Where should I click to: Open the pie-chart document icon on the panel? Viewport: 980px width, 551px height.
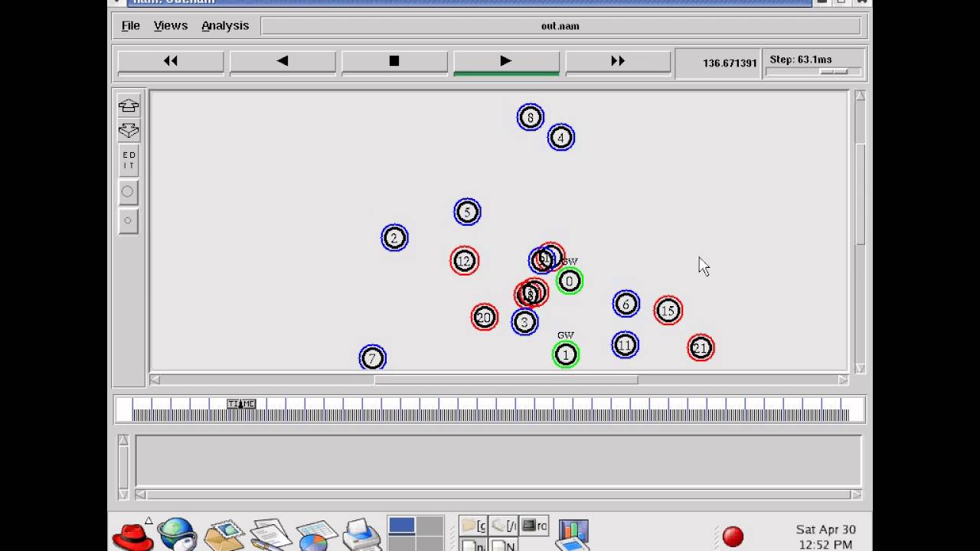coord(315,535)
